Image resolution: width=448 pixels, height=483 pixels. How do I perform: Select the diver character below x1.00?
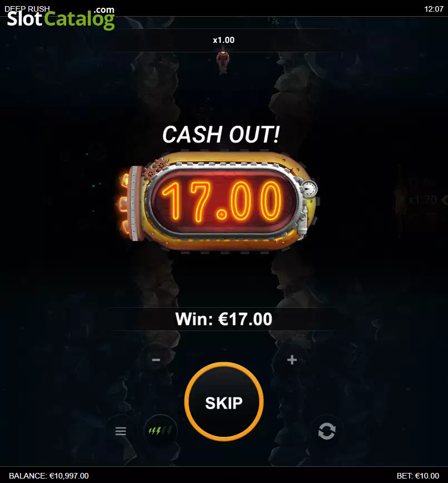tap(223, 62)
